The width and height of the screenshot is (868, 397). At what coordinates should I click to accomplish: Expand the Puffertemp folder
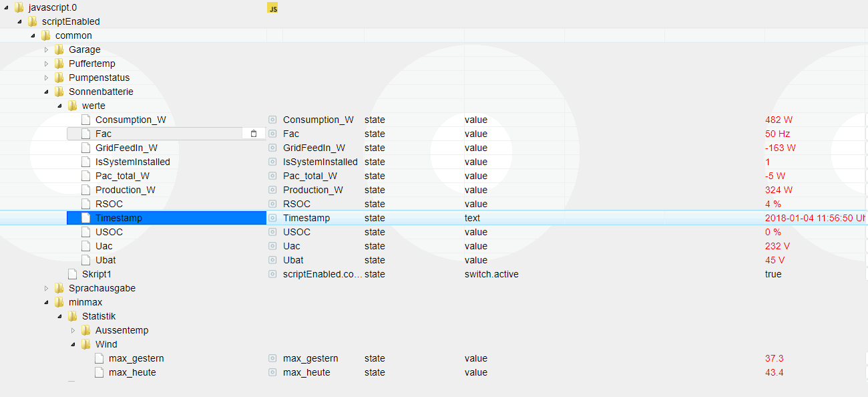click(x=46, y=63)
